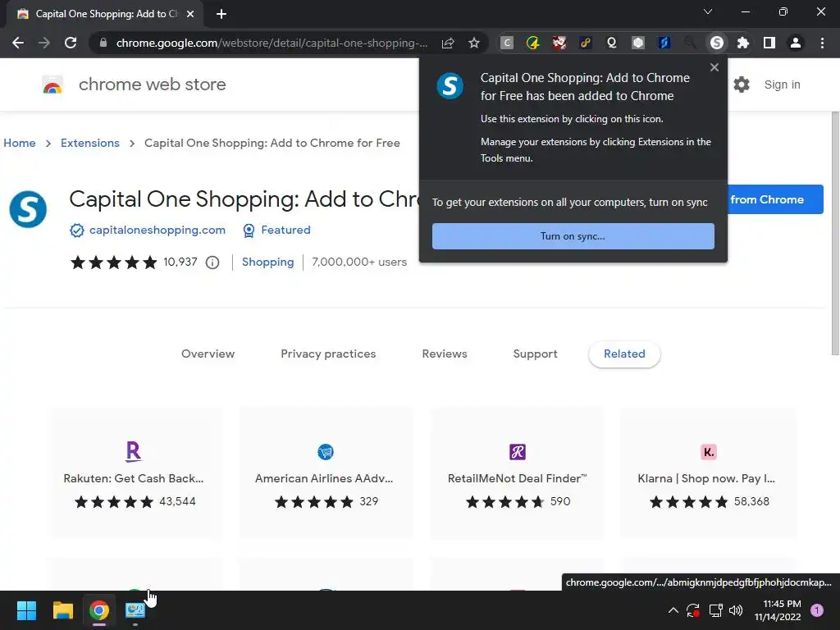Open Klarna | Shop now card title

pyautogui.click(x=706, y=478)
